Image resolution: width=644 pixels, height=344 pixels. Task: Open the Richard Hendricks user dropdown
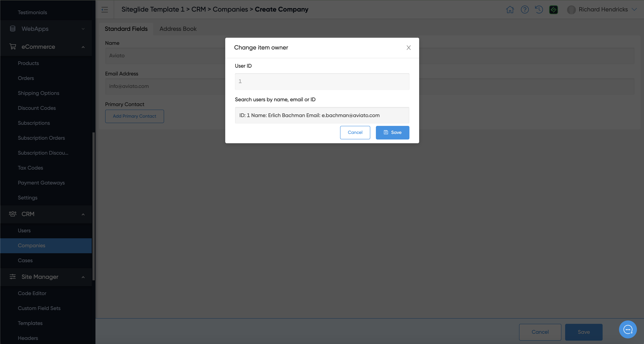634,10
